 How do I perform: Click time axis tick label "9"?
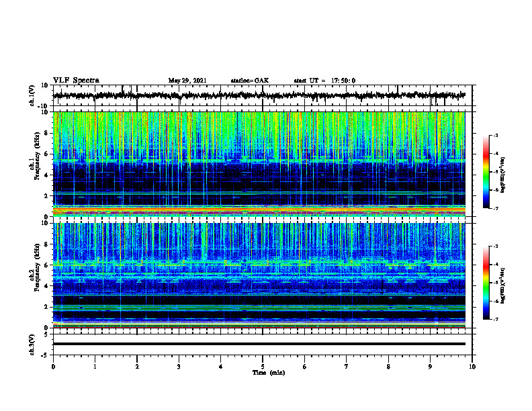click(430, 367)
